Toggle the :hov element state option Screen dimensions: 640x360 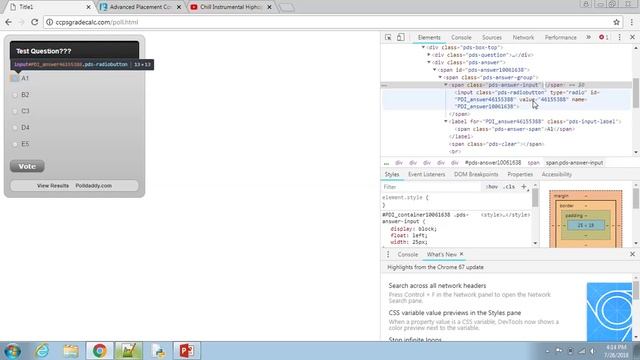[x=492, y=187]
